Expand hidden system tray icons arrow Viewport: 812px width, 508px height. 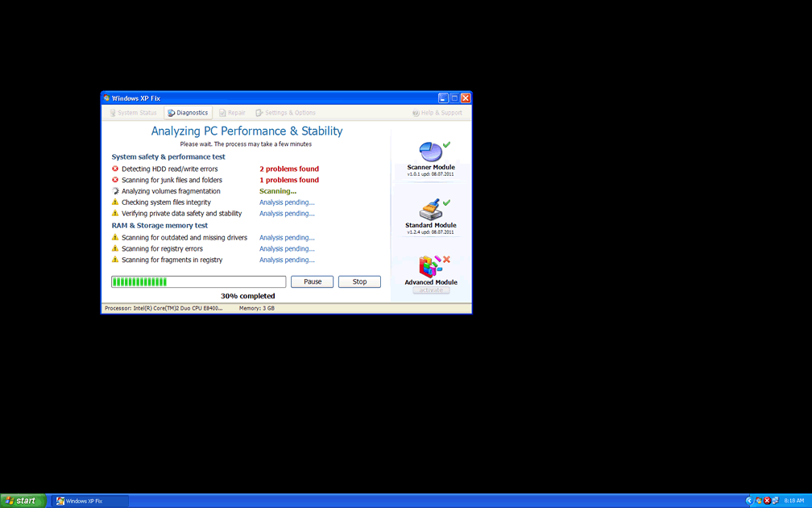(749, 501)
